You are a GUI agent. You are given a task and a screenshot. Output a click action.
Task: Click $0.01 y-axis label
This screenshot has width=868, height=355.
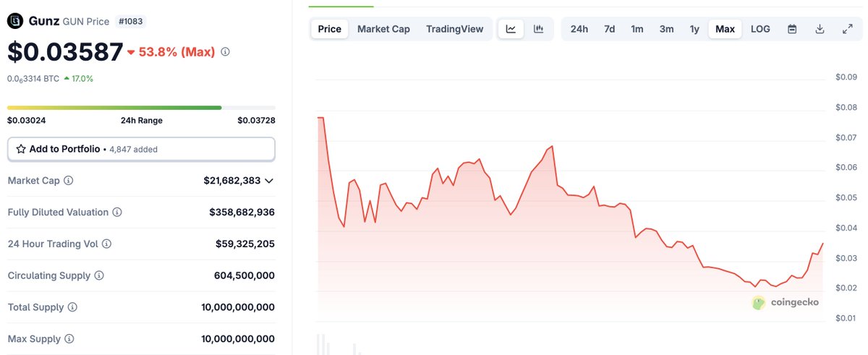(846, 318)
